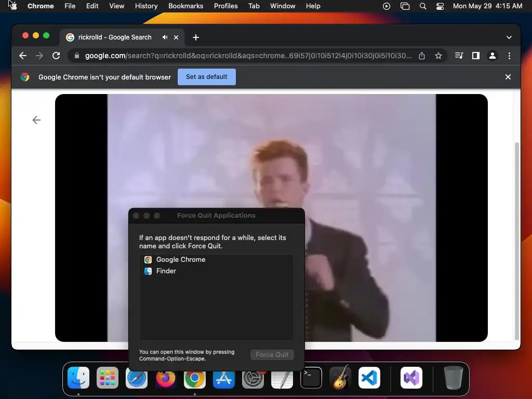This screenshot has width=532, height=399.
Task: Click the google.com address bar
Action: tap(248, 56)
